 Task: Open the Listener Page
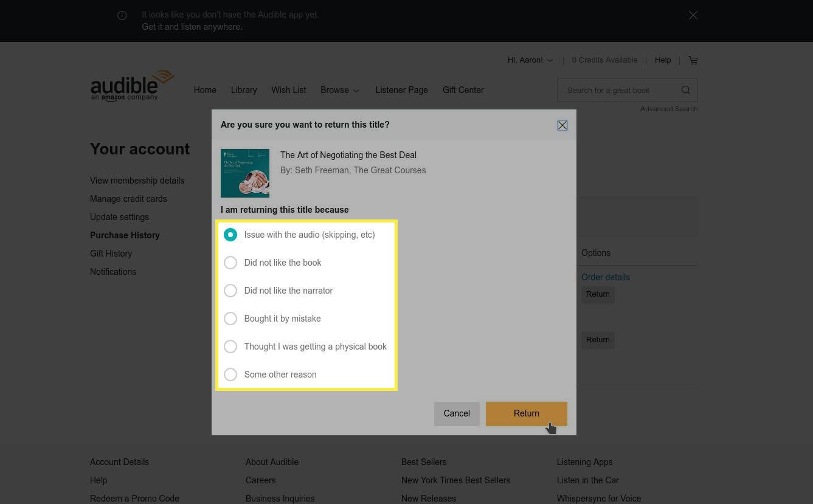401,90
